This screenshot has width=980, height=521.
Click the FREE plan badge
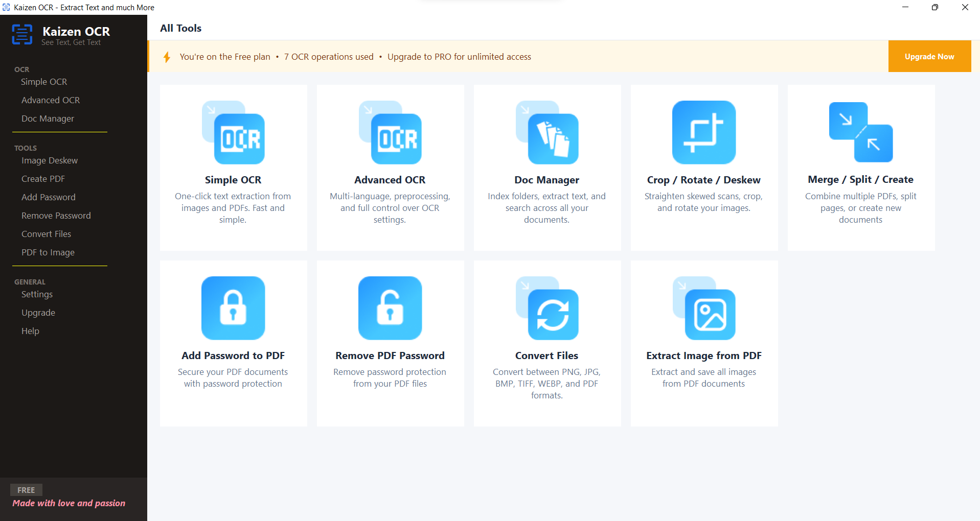[x=26, y=489]
